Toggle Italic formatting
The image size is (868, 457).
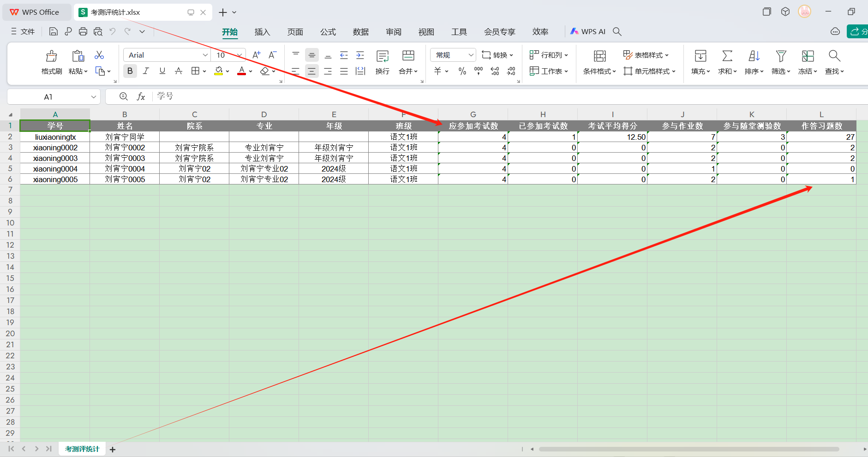146,71
